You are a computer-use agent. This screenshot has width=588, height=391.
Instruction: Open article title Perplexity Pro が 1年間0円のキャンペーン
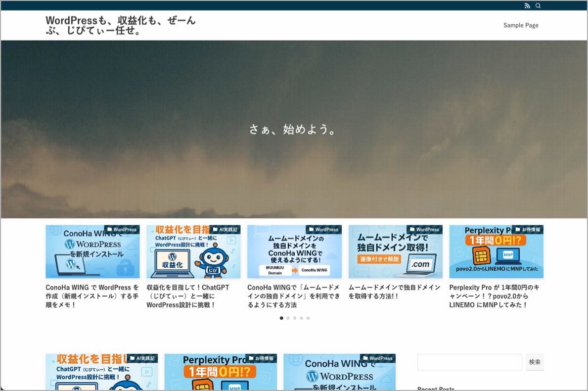[x=494, y=296]
